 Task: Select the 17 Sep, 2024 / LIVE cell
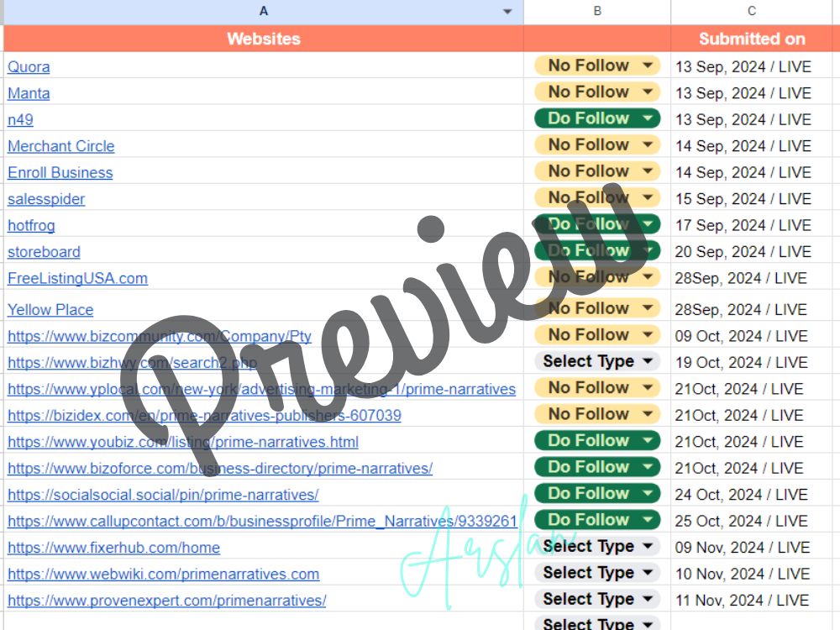tap(752, 225)
